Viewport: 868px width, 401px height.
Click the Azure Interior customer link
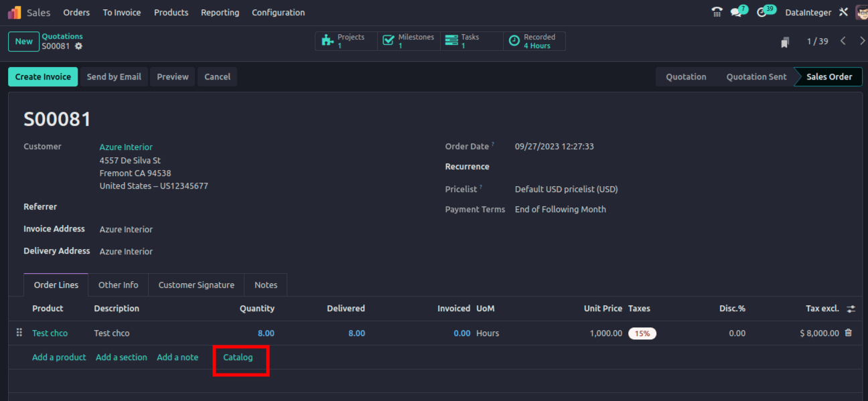126,147
